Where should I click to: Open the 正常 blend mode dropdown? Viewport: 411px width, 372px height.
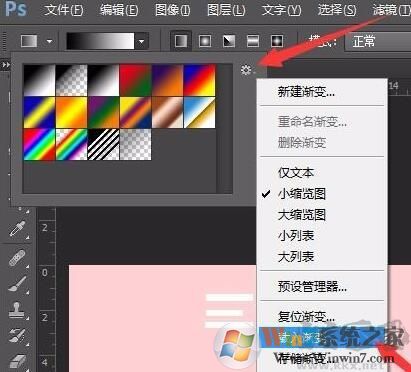tap(378, 42)
